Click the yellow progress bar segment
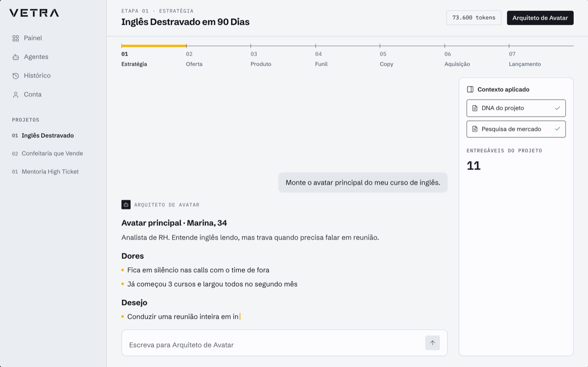588x367 pixels. click(x=154, y=46)
